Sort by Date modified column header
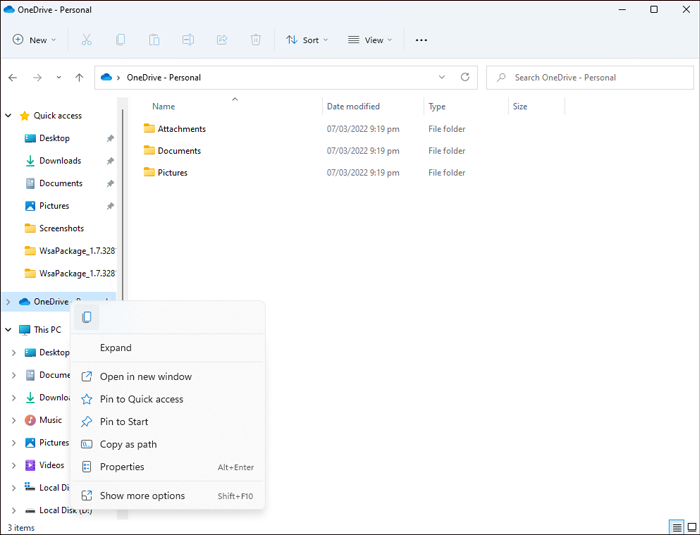 [x=353, y=106]
